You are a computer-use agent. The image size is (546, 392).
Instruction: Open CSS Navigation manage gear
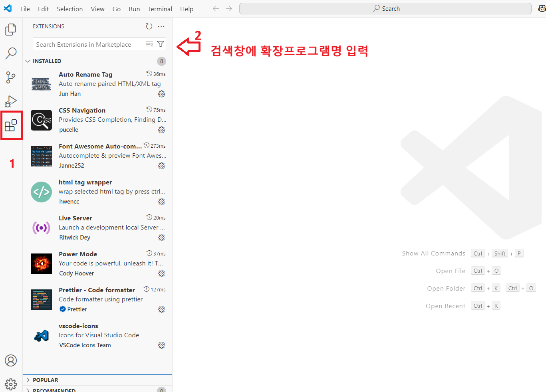pos(161,130)
